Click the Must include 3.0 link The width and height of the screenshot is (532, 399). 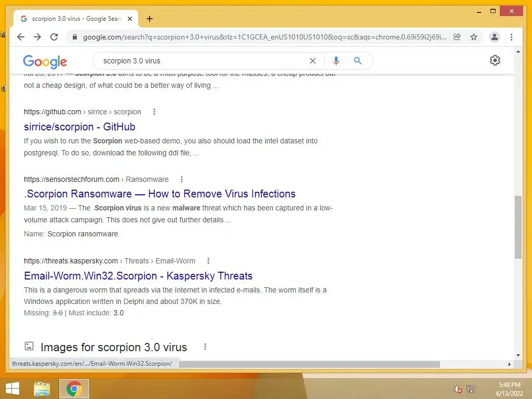point(118,313)
